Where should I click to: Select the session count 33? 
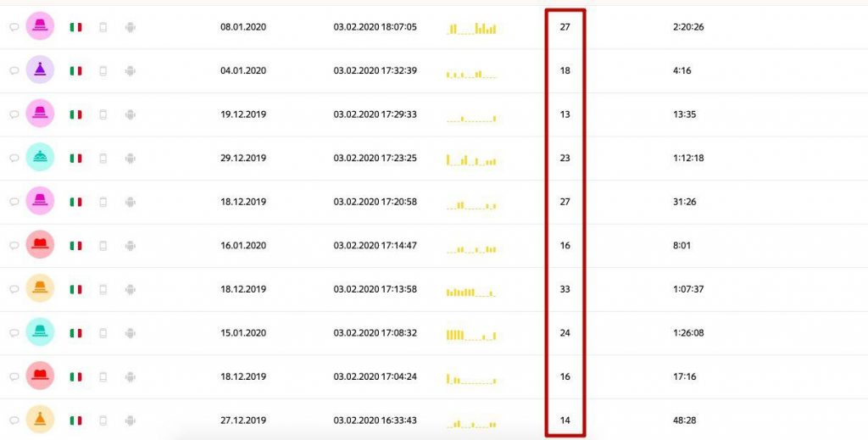click(x=565, y=289)
